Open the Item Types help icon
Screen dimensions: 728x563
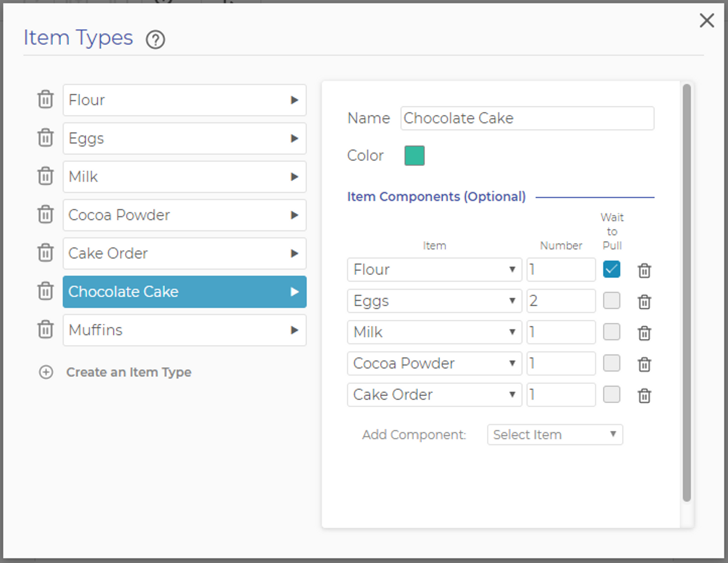click(x=155, y=40)
